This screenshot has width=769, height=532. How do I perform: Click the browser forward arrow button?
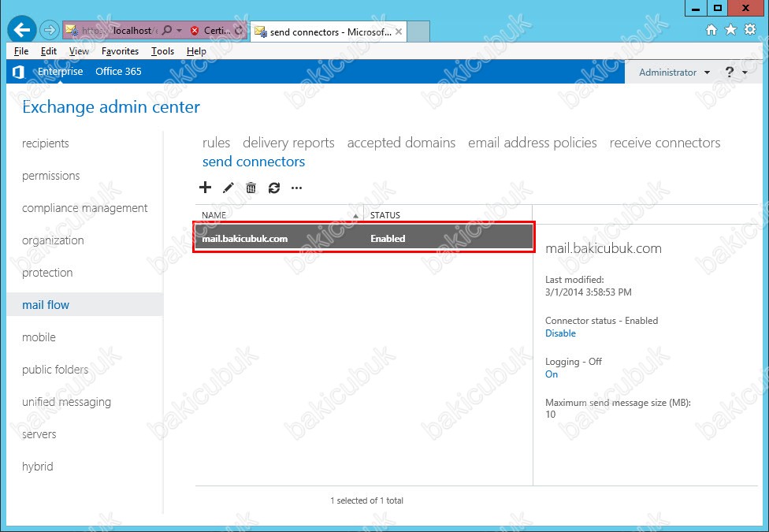click(49, 31)
